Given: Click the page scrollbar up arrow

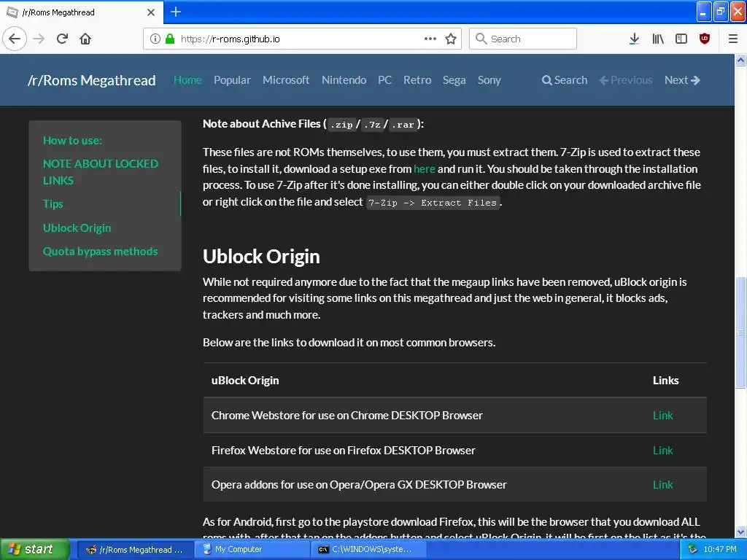Looking at the screenshot, I should [740, 60].
